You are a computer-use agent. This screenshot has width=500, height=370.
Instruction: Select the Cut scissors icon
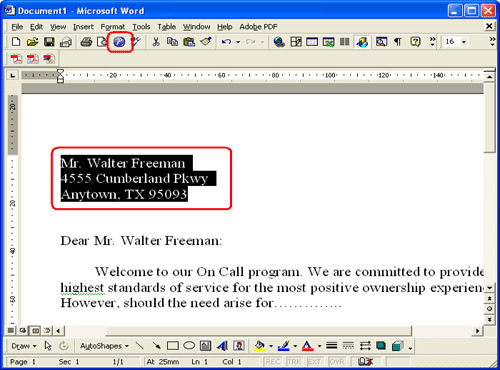(x=156, y=42)
